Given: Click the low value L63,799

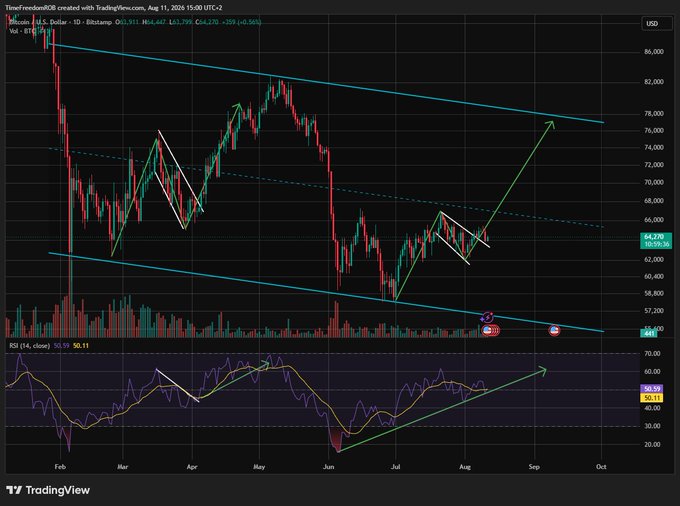Looking at the screenshot, I should [181, 22].
